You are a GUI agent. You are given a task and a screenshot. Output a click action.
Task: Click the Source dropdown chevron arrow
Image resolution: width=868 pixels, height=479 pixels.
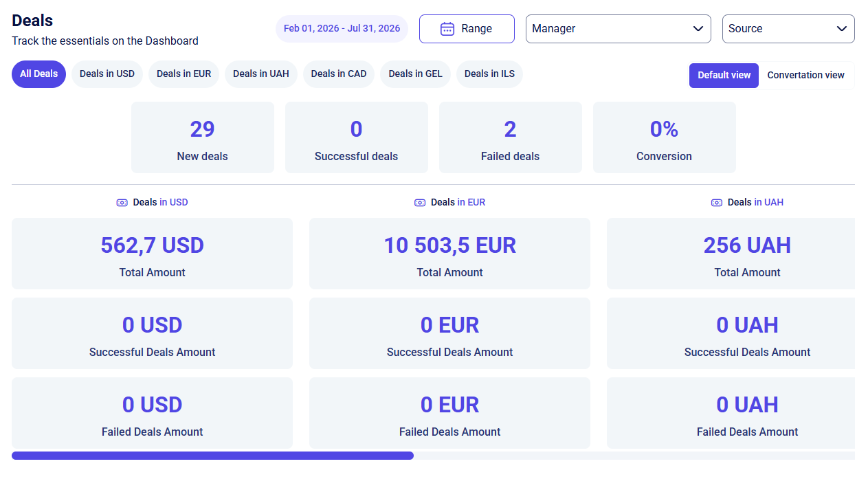[842, 29]
